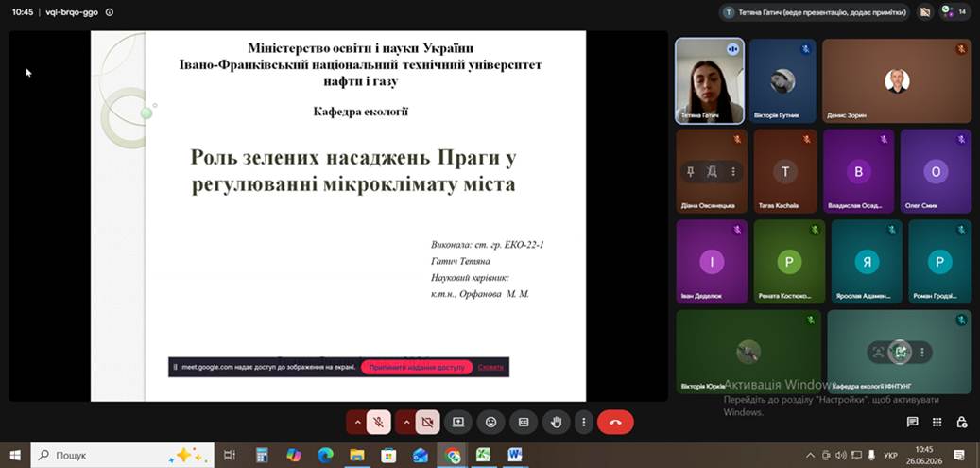The height and width of the screenshot is (468, 980).
Task: Open video settings arrow beside camera
Action: pos(405,423)
